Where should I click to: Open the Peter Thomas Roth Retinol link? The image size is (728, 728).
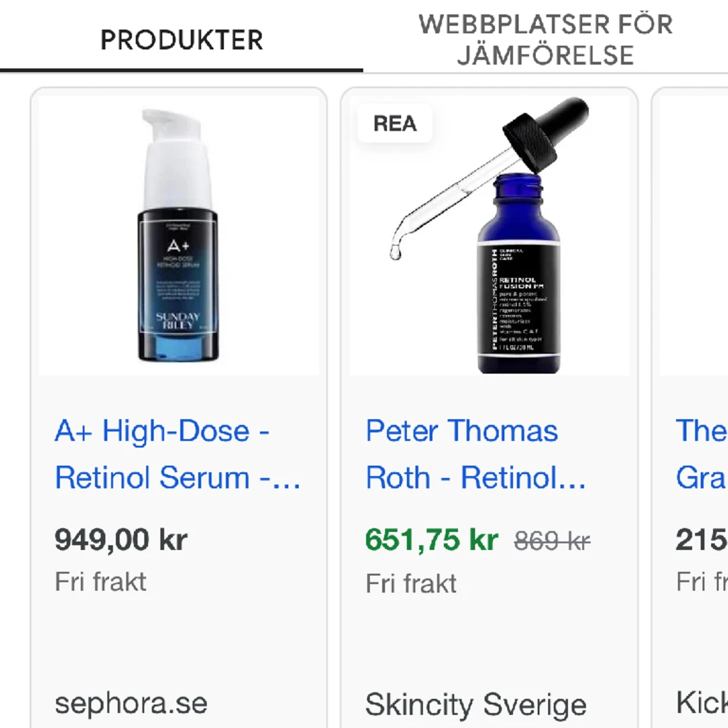[476, 454]
